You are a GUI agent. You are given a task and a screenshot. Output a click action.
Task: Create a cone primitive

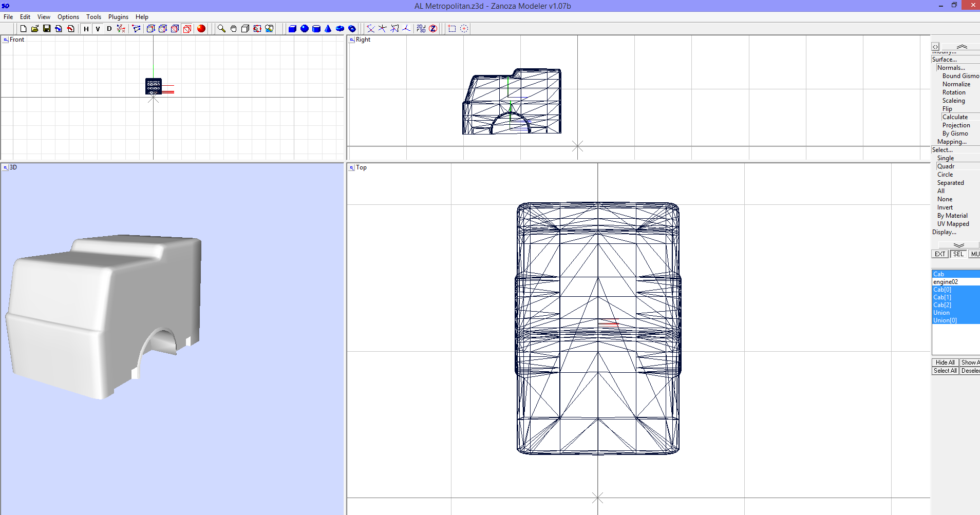click(x=328, y=29)
